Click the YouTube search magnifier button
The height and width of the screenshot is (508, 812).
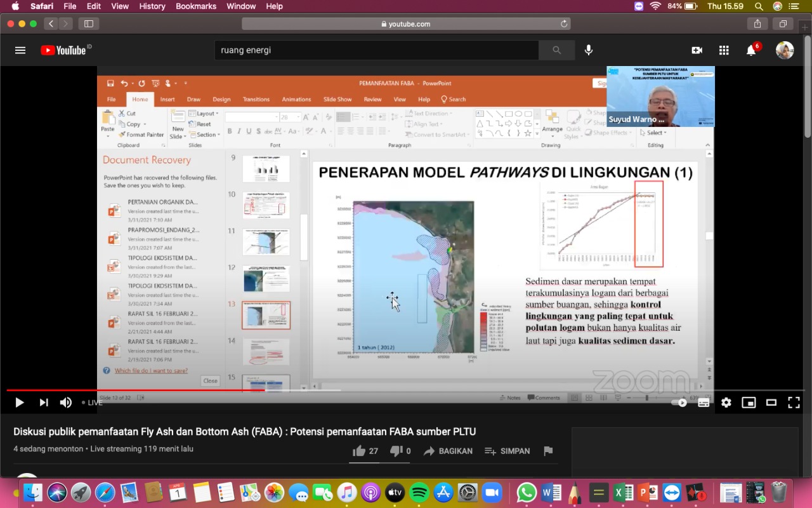point(557,50)
